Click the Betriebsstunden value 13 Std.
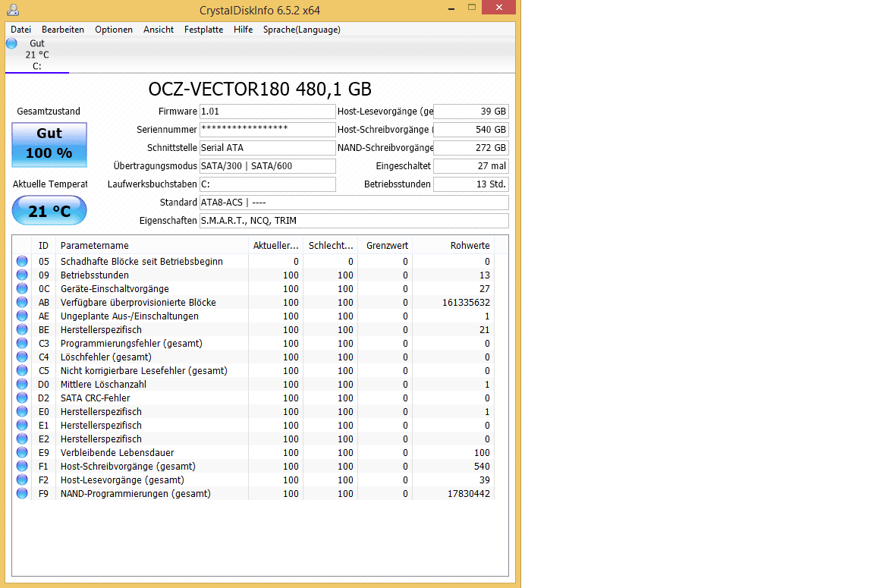 pos(471,184)
